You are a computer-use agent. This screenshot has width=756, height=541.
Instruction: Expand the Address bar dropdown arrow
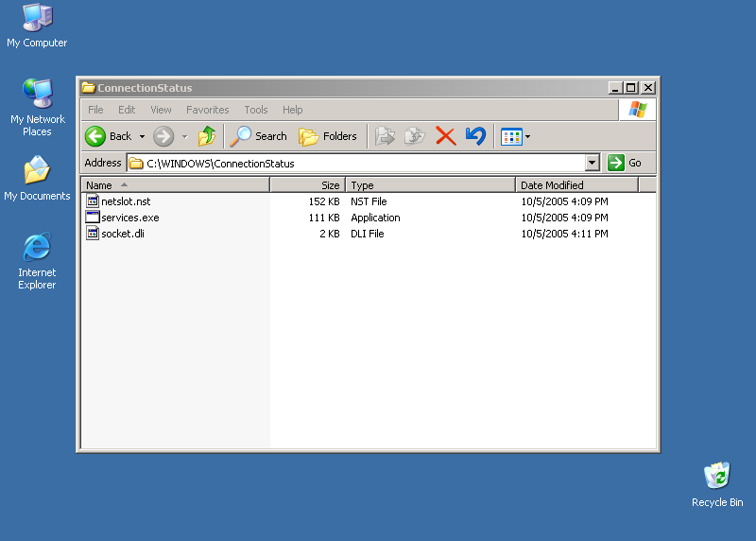coord(593,163)
